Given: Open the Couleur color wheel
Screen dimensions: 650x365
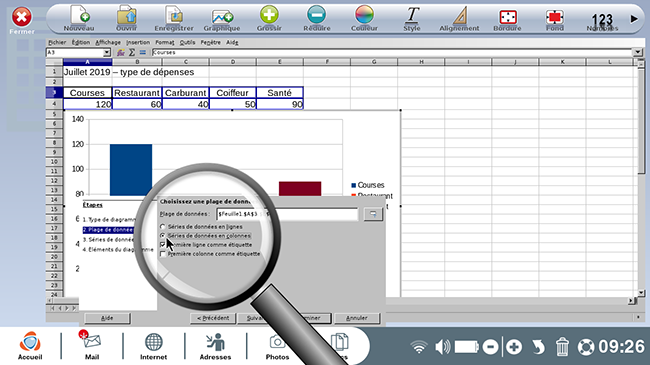Looking at the screenshot, I should (364, 19).
